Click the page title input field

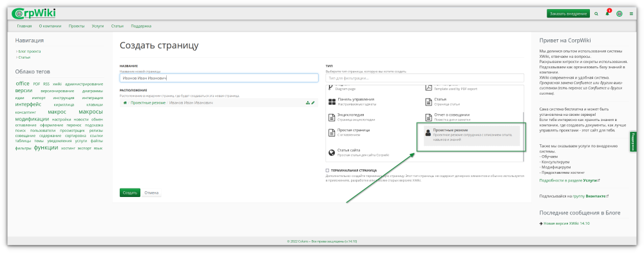point(219,78)
